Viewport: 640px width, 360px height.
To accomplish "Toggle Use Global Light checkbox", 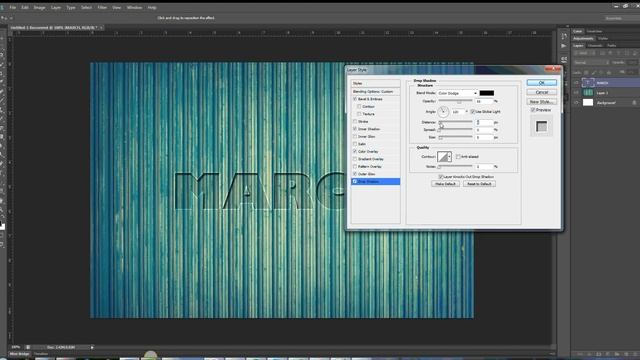I will [x=473, y=111].
